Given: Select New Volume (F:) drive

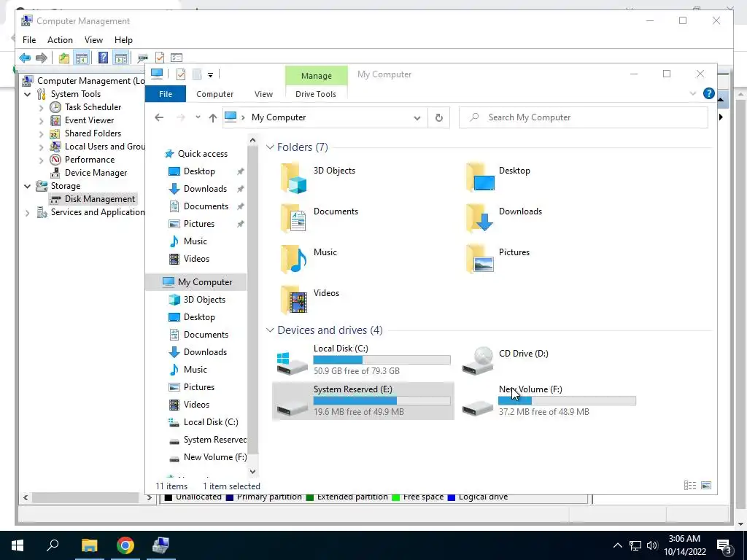Looking at the screenshot, I should pos(549,401).
